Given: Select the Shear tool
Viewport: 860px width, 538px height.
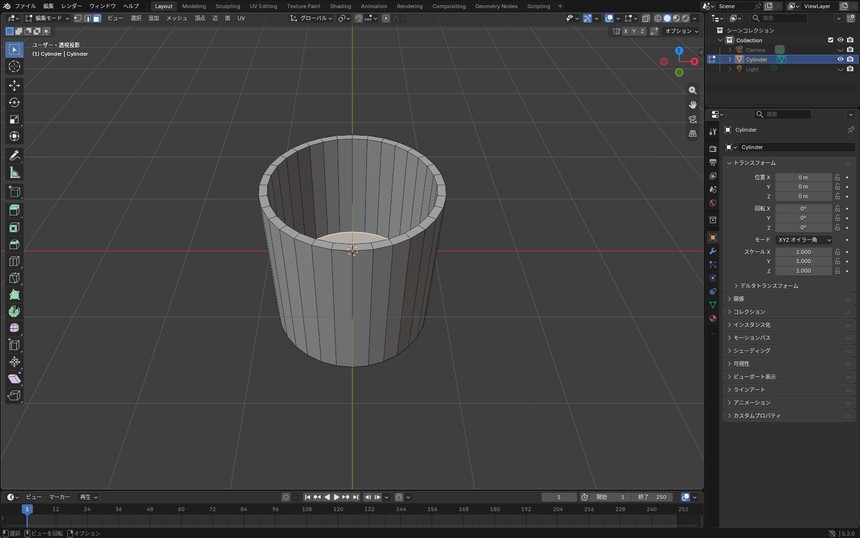Looking at the screenshot, I should point(14,378).
